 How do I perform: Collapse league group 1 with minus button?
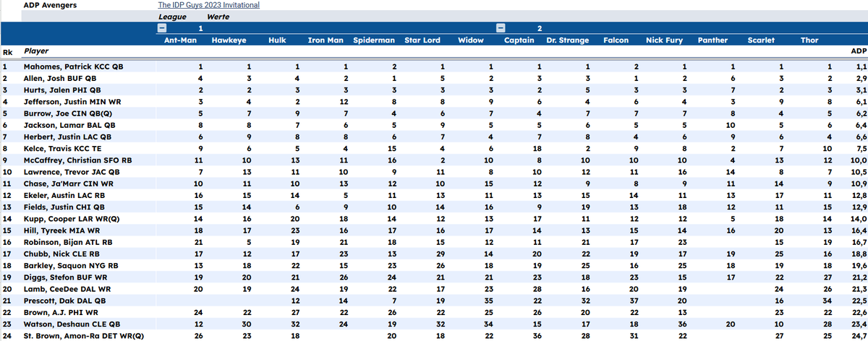tap(162, 28)
